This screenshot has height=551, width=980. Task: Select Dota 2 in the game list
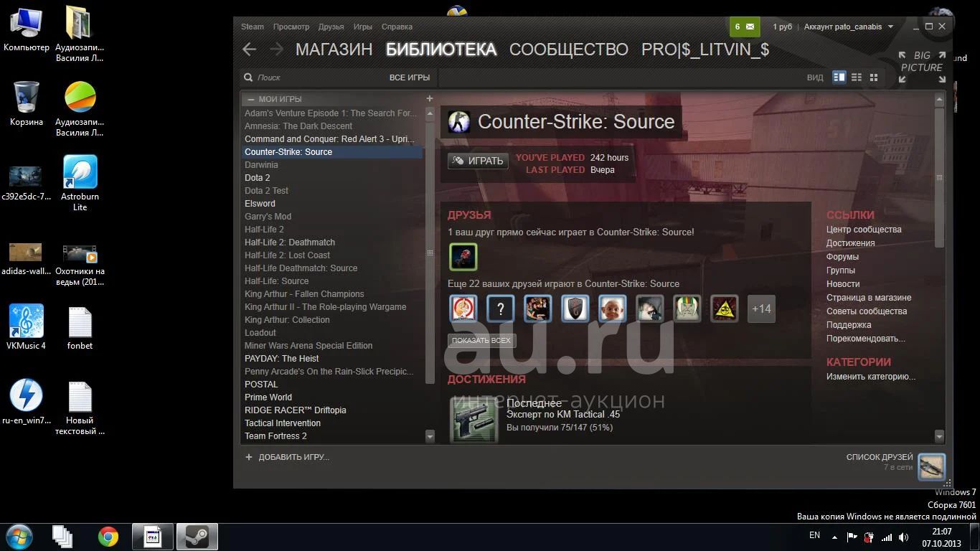tap(332, 178)
